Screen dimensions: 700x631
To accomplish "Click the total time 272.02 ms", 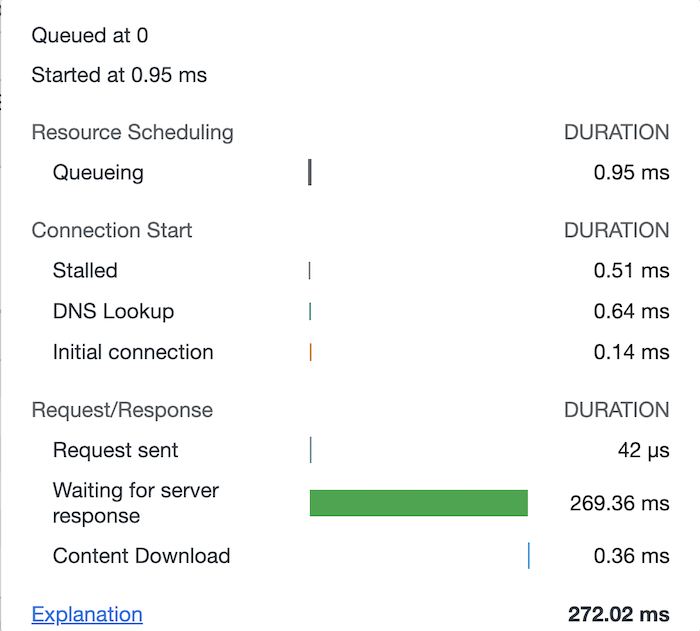I will click(x=619, y=614).
